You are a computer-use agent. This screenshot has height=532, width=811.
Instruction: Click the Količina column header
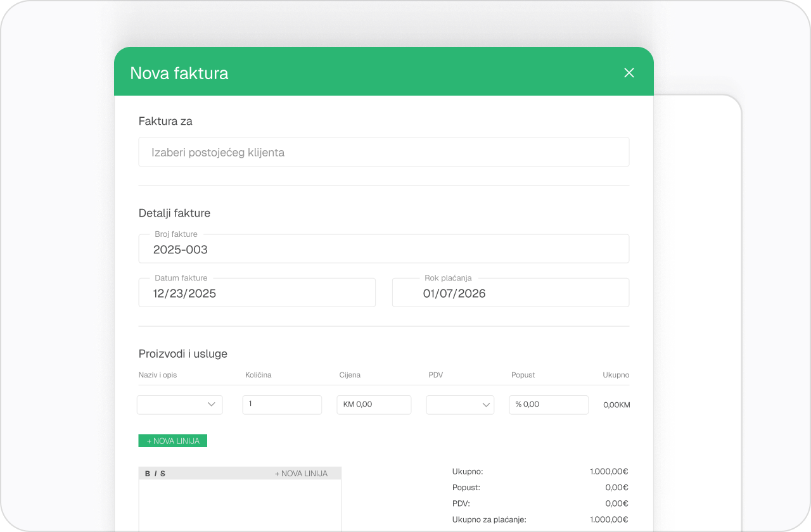tap(259, 375)
